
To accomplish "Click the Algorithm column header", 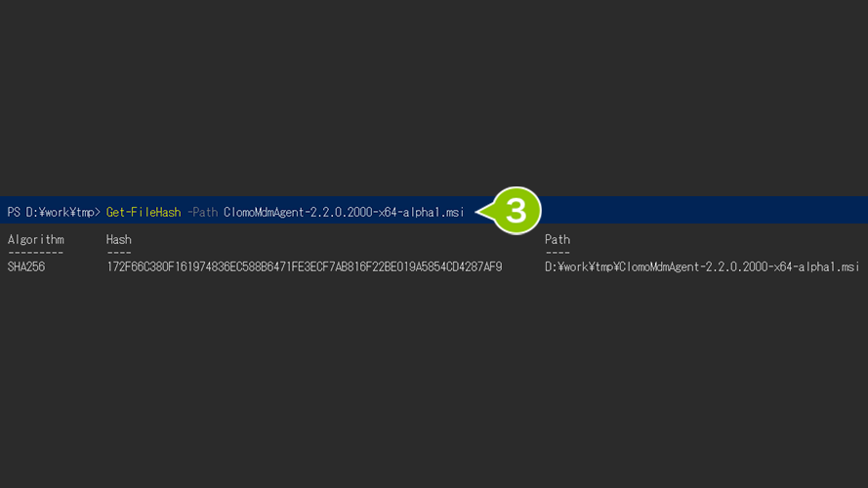I will click(36, 239).
